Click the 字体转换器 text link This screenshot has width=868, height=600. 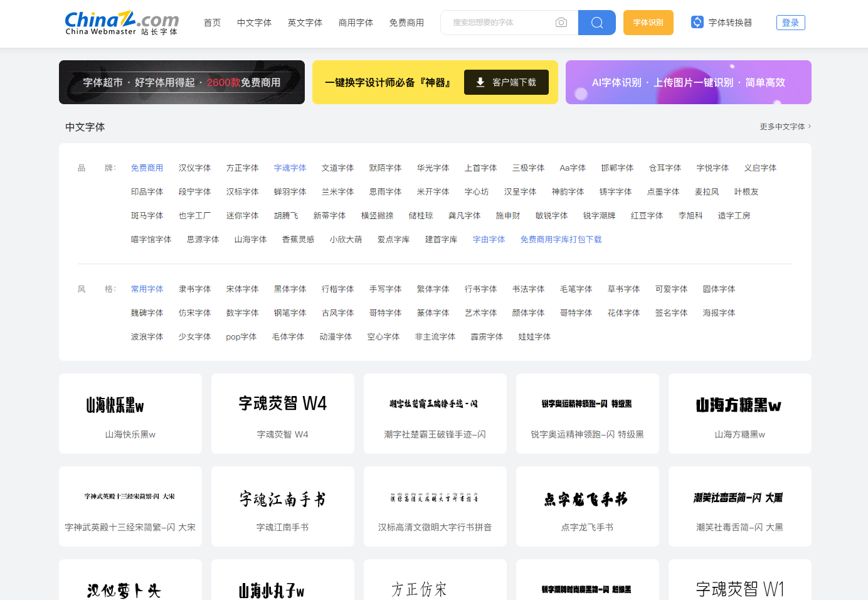tap(730, 23)
